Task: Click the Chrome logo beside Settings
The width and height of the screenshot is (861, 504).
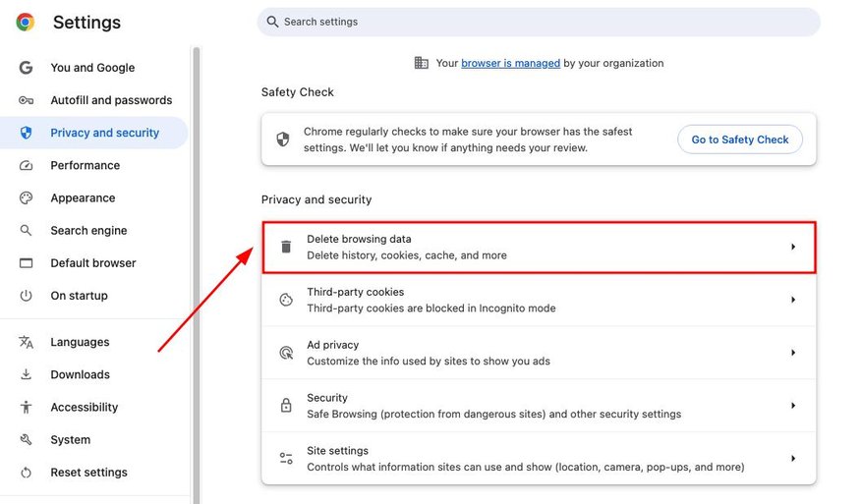Action: tap(26, 22)
